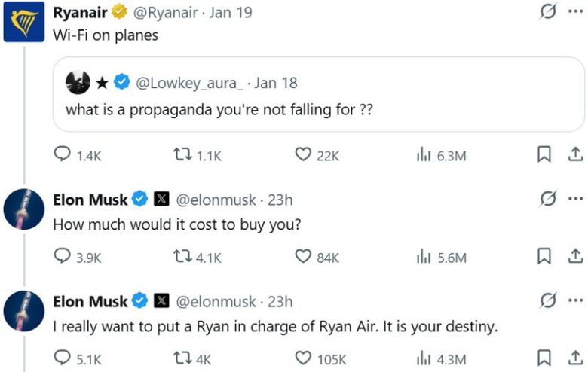Bookmark the Ryanair Wi-Fi on planes post

[x=544, y=155]
